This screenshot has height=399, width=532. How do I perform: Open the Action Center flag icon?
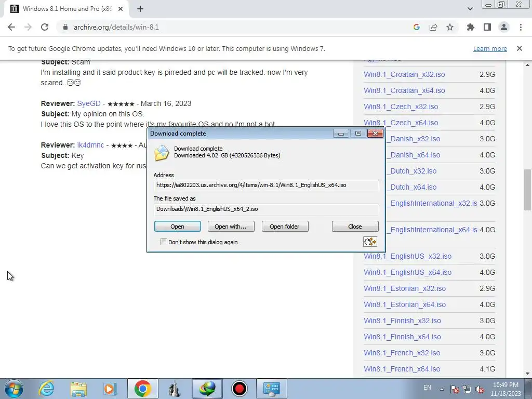pos(455,389)
